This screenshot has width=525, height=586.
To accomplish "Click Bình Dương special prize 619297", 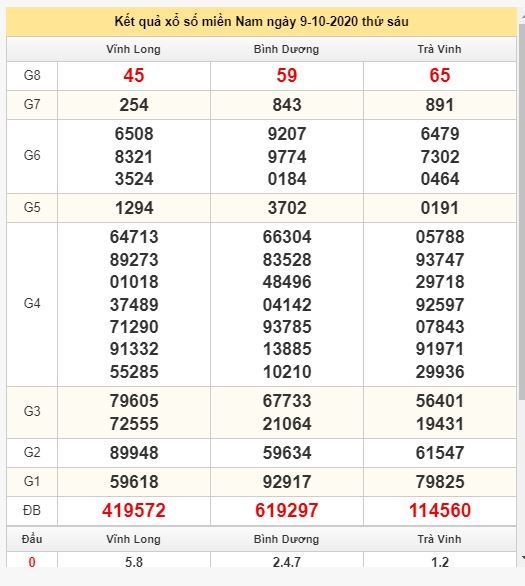I will point(287,511).
